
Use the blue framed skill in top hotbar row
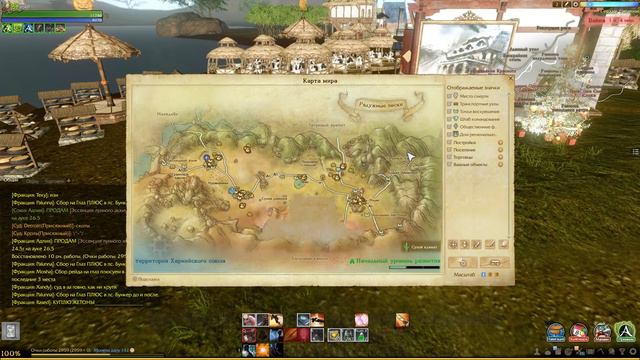coord(303,320)
